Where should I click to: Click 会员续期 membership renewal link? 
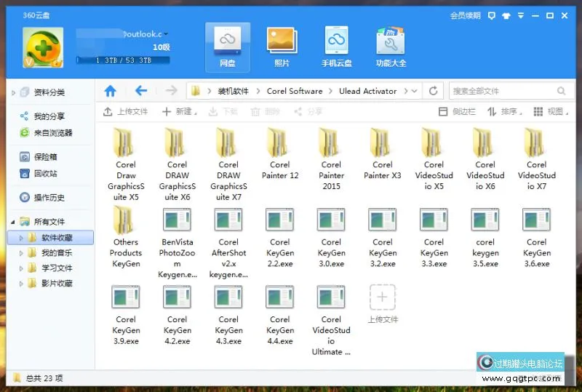pyautogui.click(x=465, y=15)
